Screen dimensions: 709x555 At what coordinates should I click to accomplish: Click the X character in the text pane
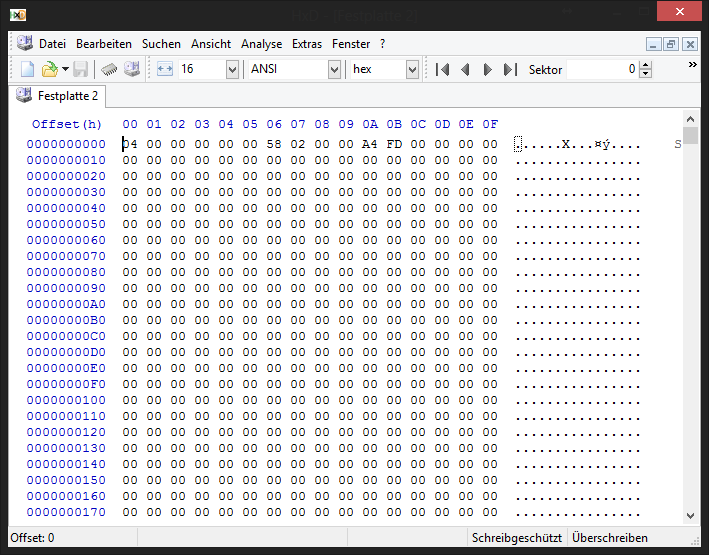566,144
